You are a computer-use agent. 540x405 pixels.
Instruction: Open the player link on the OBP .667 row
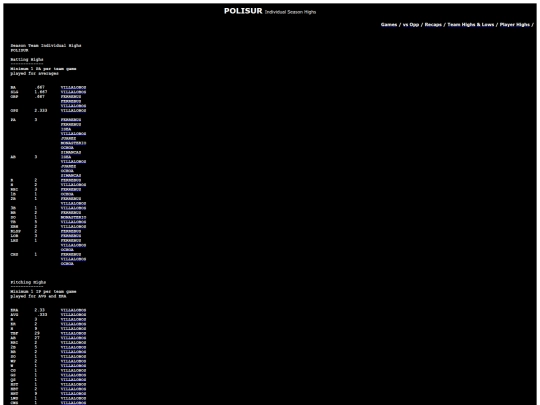coord(71,97)
